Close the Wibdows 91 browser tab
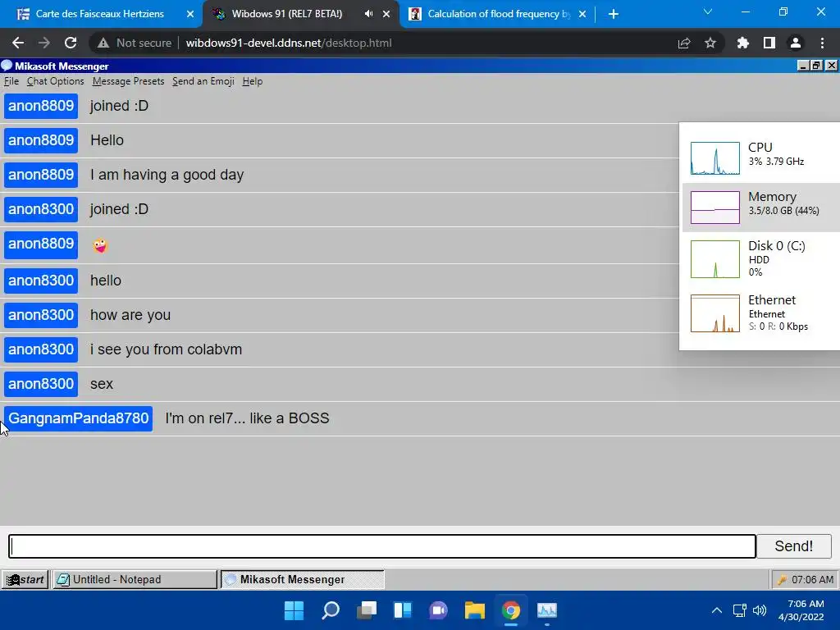Viewport: 840px width, 630px height. 386,15
